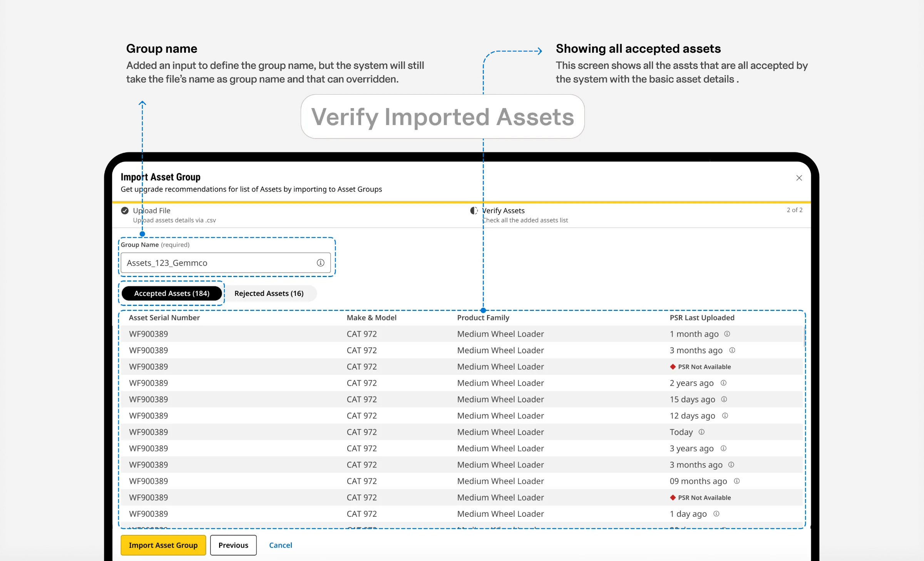The image size is (924, 561).
Task: Click 'CAT 972' in the 1 day ago row
Action: [362, 514]
